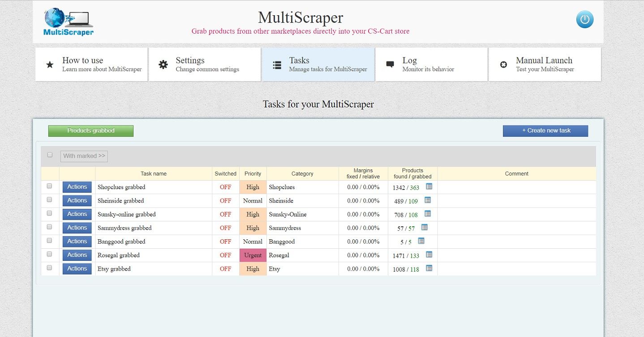The width and height of the screenshot is (644, 337).
Task: Open Actions menu for Sammydress grabbed
Action: (x=77, y=228)
